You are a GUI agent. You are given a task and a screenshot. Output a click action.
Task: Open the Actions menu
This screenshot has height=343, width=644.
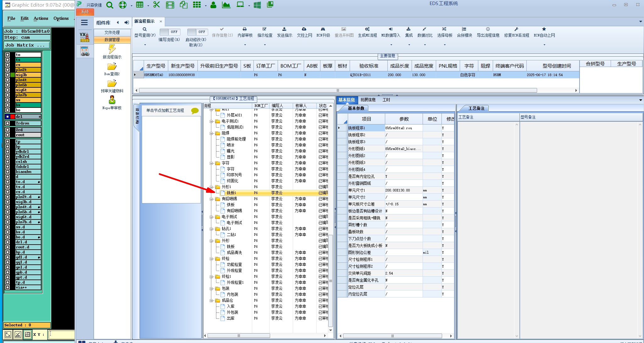tap(41, 18)
